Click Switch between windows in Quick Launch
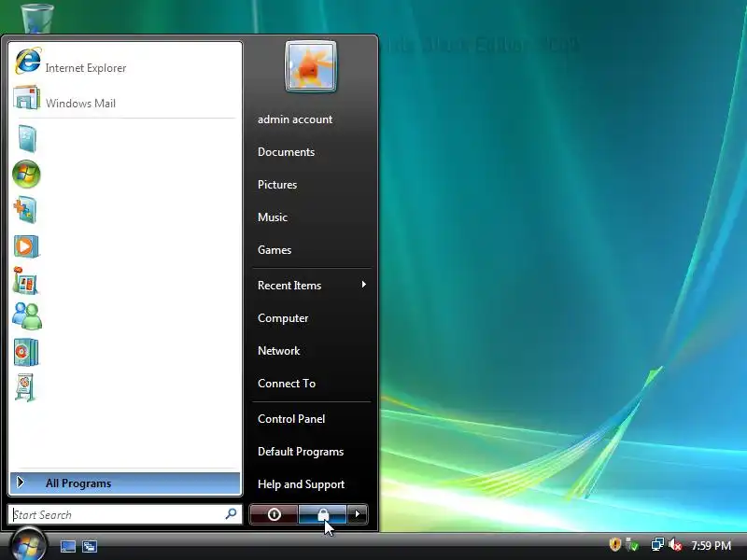747x560 pixels. pyautogui.click(x=89, y=546)
